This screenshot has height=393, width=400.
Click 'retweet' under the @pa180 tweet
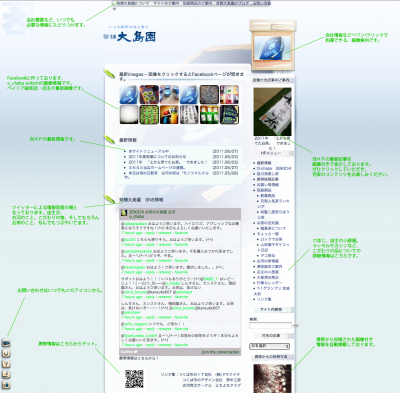click(x=165, y=244)
